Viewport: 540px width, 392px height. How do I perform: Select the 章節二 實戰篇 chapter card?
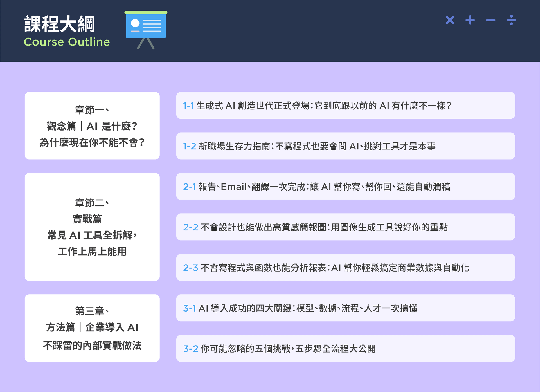92,227
